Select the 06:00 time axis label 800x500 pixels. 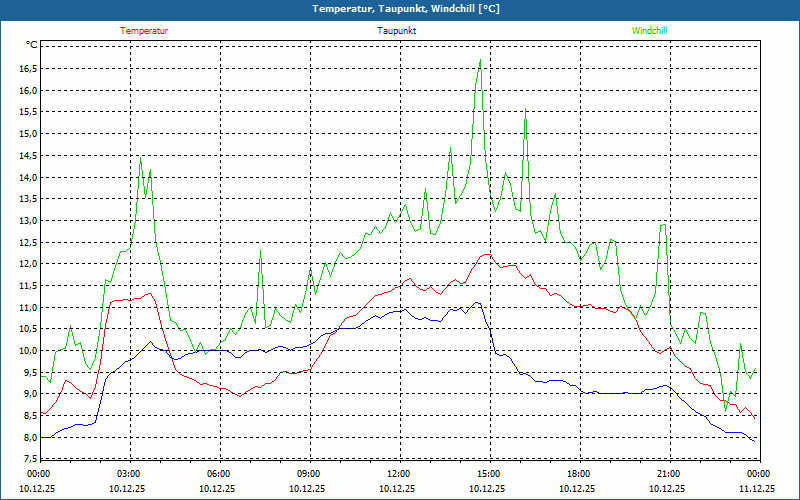[219, 474]
